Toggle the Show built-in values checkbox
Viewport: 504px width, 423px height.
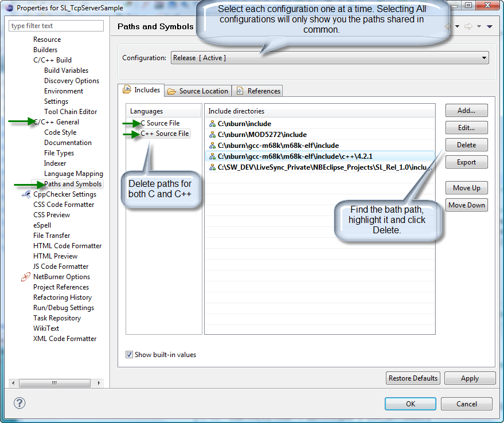coord(129,355)
